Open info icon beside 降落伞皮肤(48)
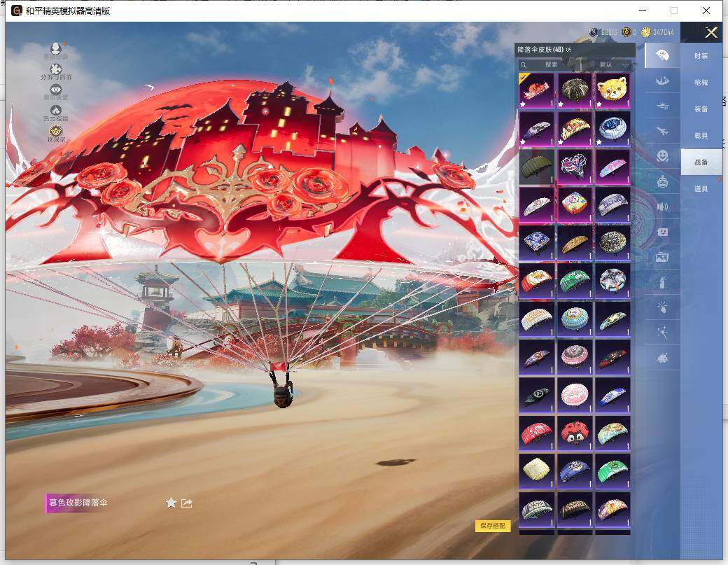The height and width of the screenshot is (565, 728). point(568,49)
